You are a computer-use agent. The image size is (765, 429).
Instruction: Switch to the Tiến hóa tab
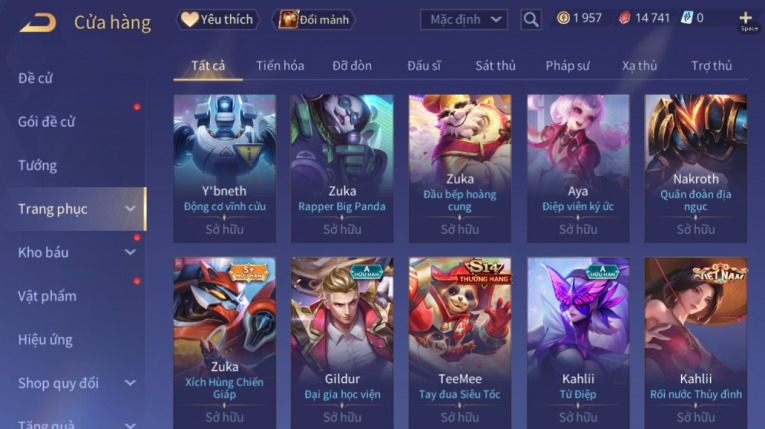click(280, 65)
